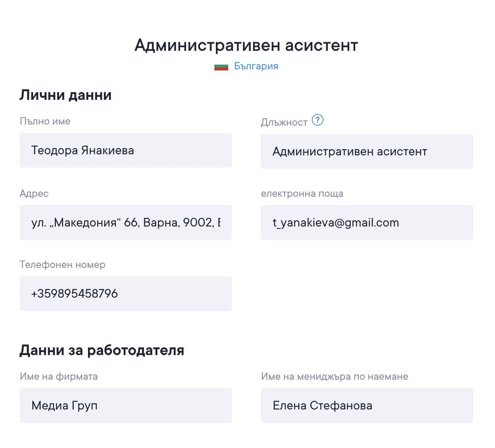Click the company name field Медиа Груп
This screenshot has width=495, height=448.
(x=125, y=406)
